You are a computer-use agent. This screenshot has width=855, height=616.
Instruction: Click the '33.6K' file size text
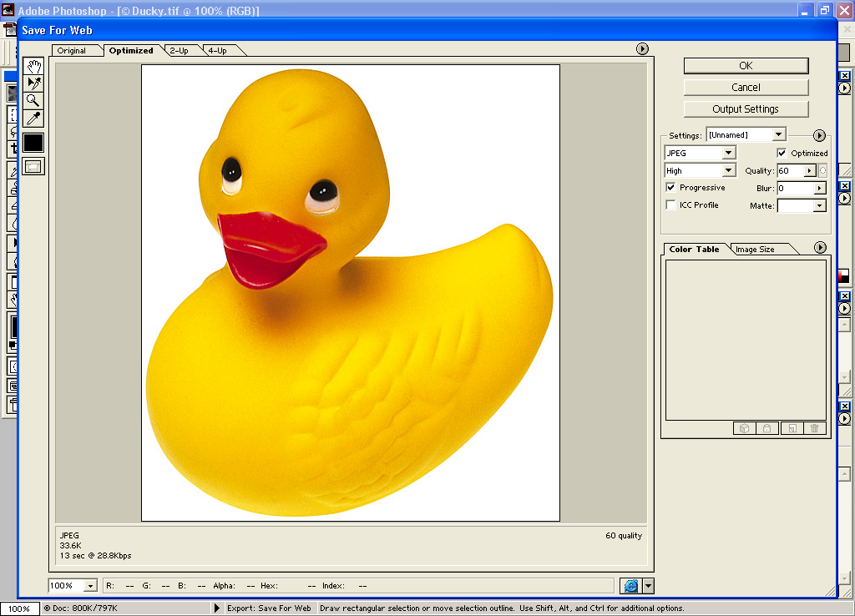point(70,546)
